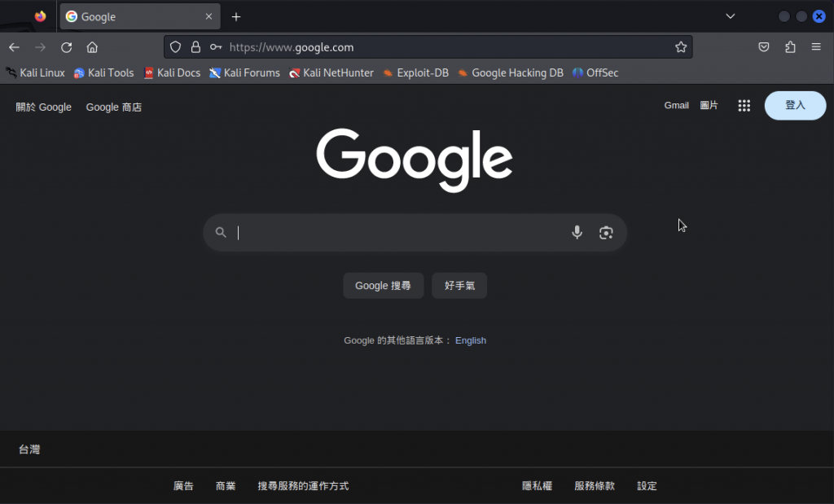Open OffSec bookmark
This screenshot has width=834, height=504.
pos(595,72)
